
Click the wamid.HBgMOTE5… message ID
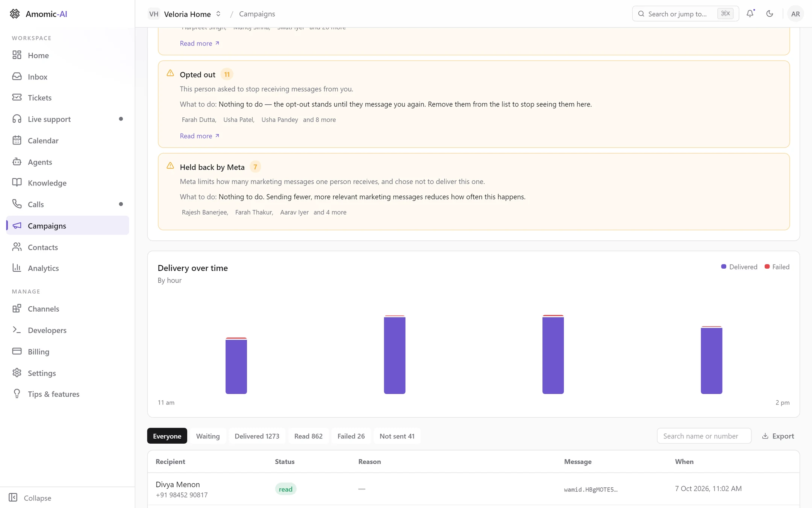(x=591, y=490)
